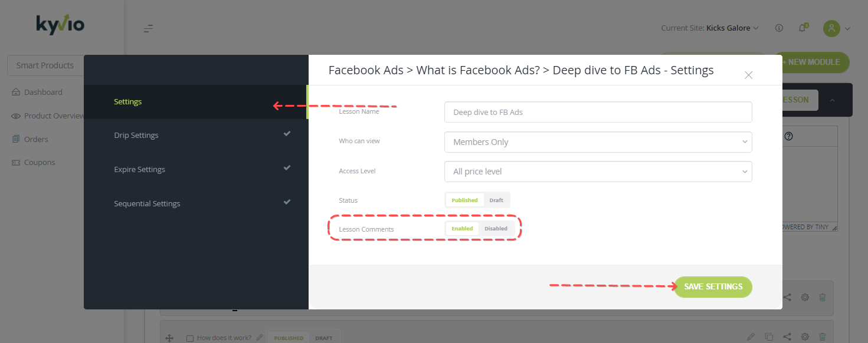Click the checkmark beside Drip Settings
Screen dimensions: 868x343
(x=287, y=134)
